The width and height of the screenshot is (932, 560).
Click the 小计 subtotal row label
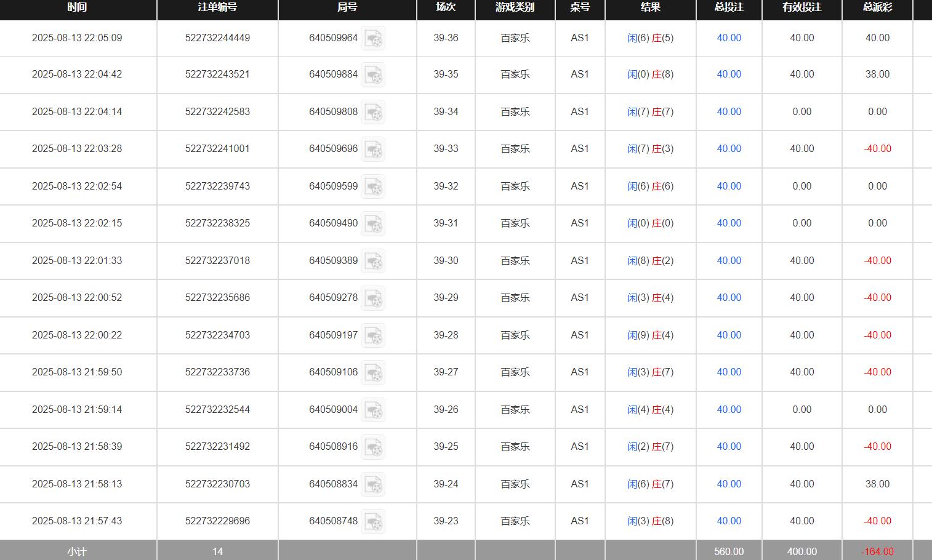click(x=77, y=551)
